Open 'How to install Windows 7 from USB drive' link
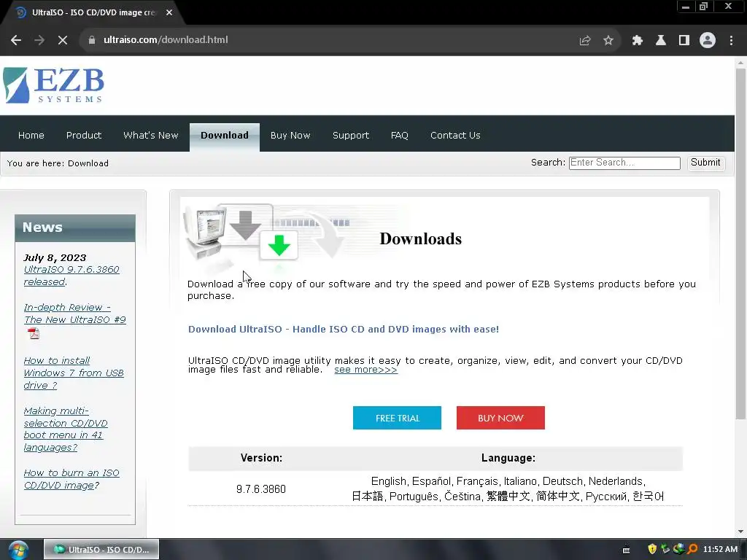The width and height of the screenshot is (747, 560). 74,373
